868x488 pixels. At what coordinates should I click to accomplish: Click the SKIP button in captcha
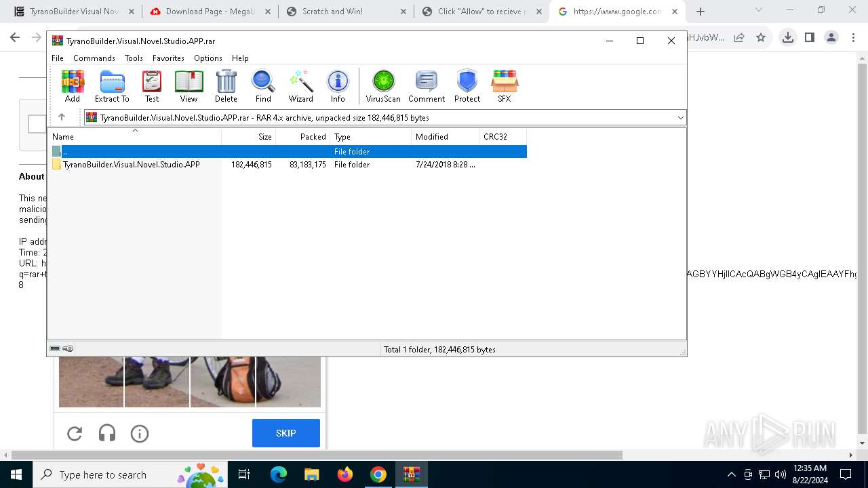point(286,433)
